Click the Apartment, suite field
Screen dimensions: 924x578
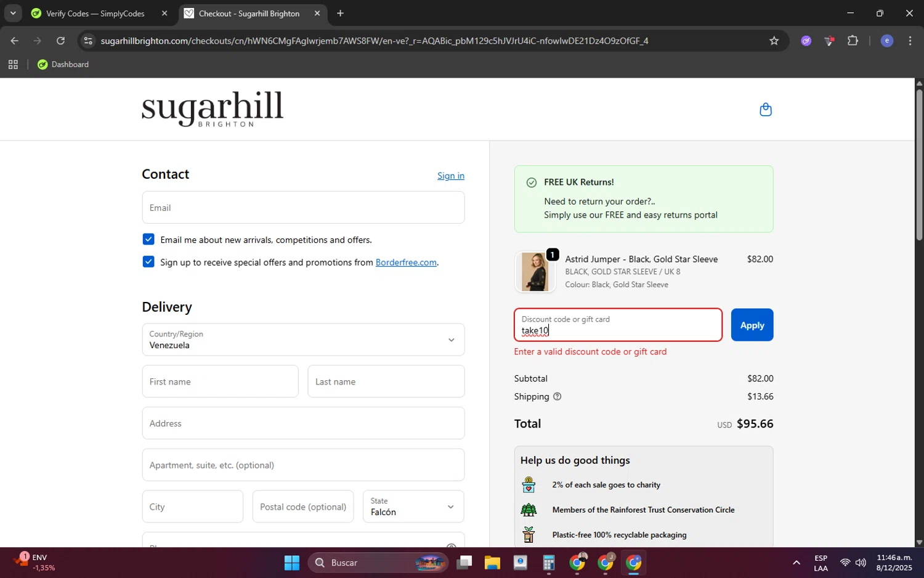pos(303,465)
